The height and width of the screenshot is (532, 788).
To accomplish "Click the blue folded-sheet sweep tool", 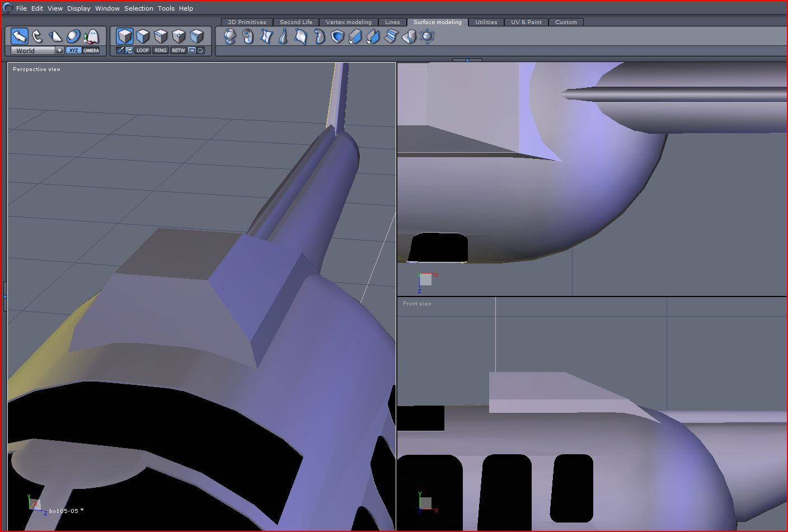I will [x=373, y=37].
